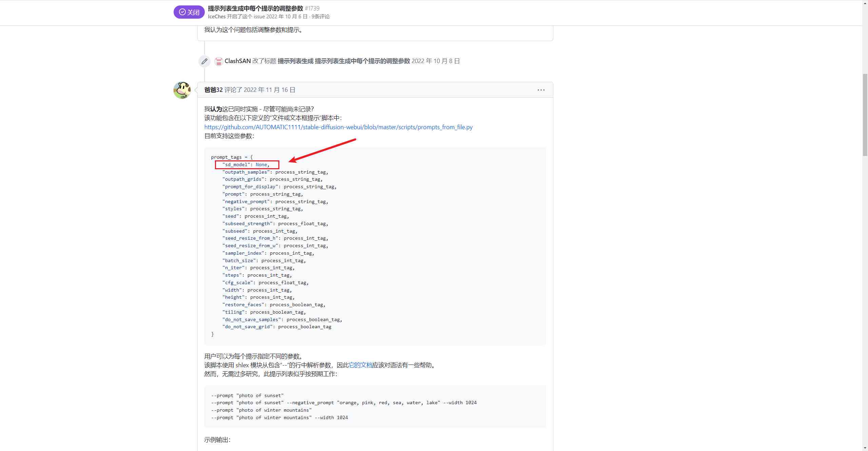
Task: Click the ClashSAN user avatar icon
Action: 219,61
